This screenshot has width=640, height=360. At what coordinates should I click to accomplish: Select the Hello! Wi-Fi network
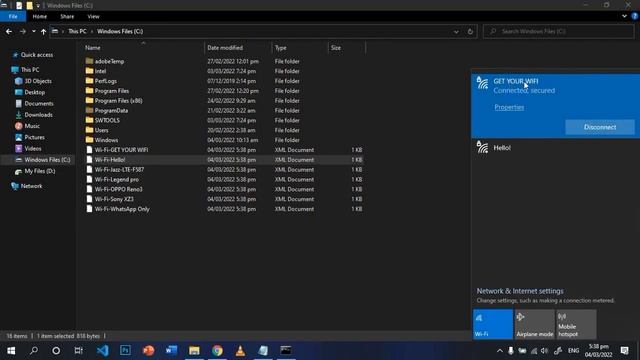[556, 148]
